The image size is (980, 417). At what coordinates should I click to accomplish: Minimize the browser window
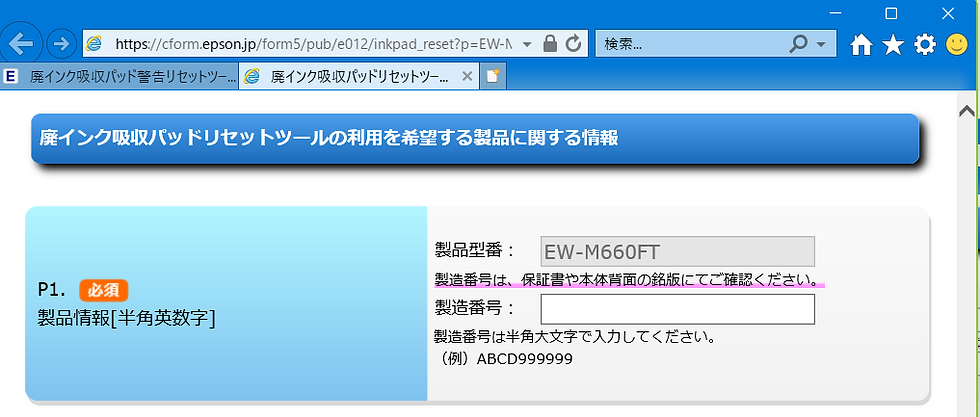tap(834, 13)
